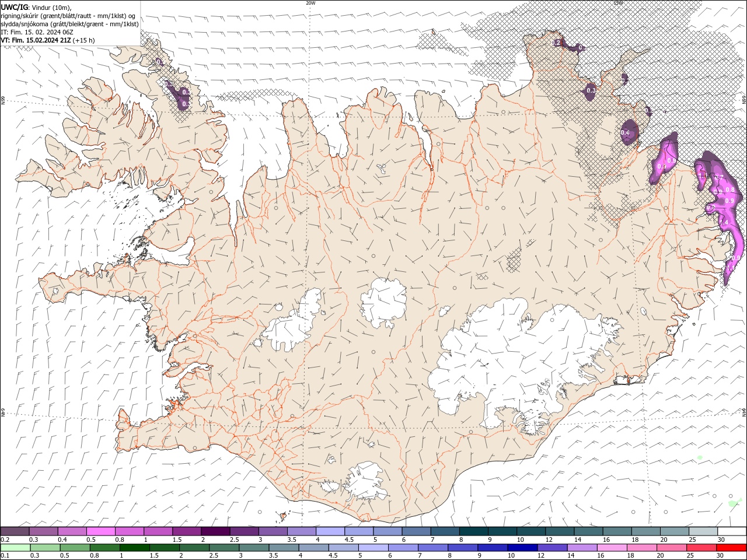Click the 25 label under the lower legend
The height and width of the screenshot is (560, 747).
tap(690, 556)
